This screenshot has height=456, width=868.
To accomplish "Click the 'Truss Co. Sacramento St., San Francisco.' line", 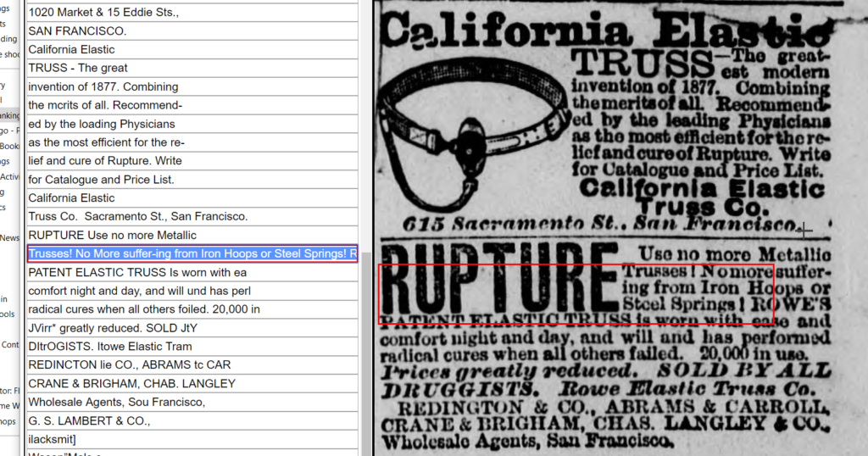I will point(192,216).
